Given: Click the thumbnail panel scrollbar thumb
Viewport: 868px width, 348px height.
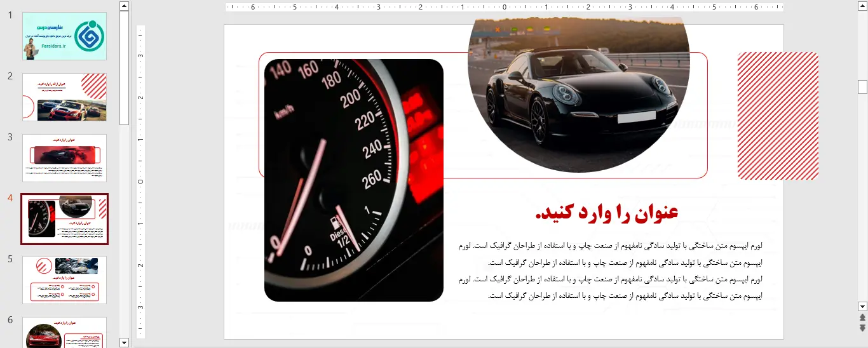Looking at the screenshot, I should (x=124, y=64).
